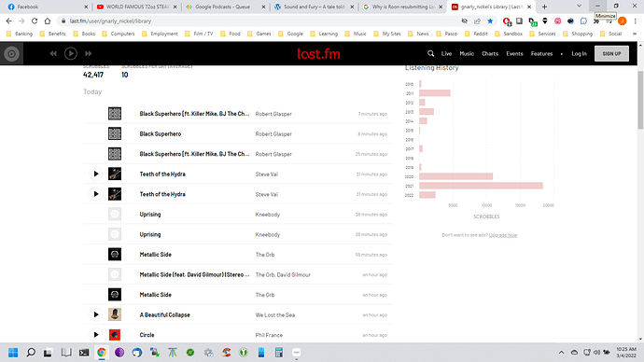Open We Lost the Sea artist link

click(275, 314)
